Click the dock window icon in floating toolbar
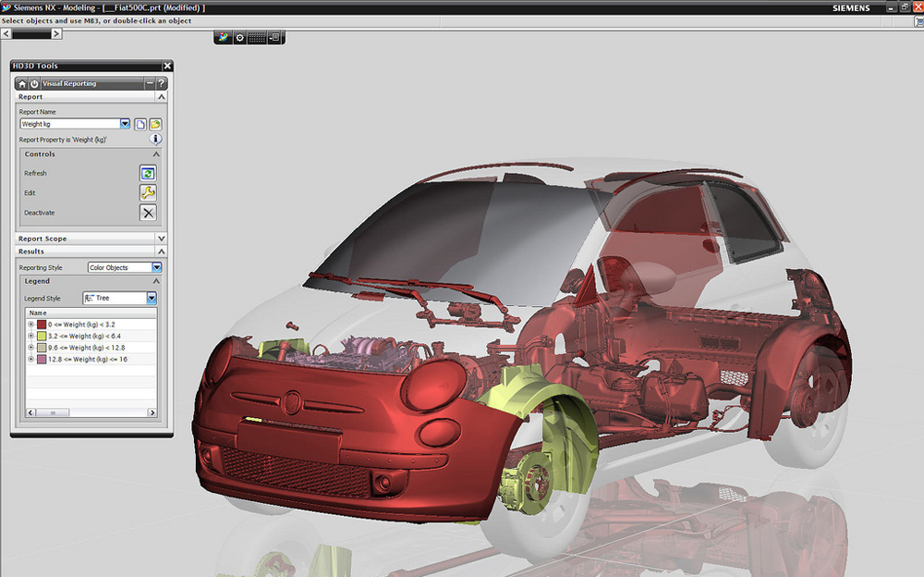Viewport: 924px width, 577px height. [274, 38]
